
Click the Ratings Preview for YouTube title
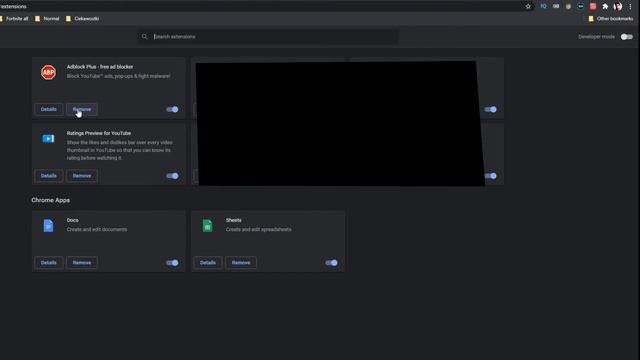(x=99, y=133)
